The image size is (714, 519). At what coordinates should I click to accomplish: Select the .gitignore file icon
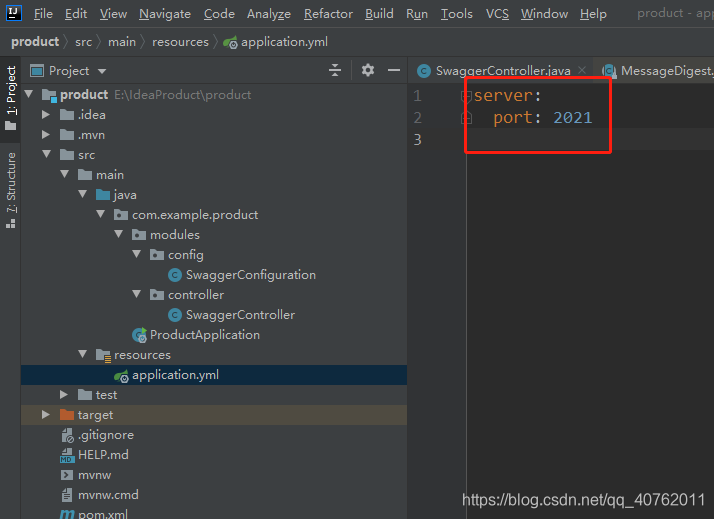coord(67,435)
